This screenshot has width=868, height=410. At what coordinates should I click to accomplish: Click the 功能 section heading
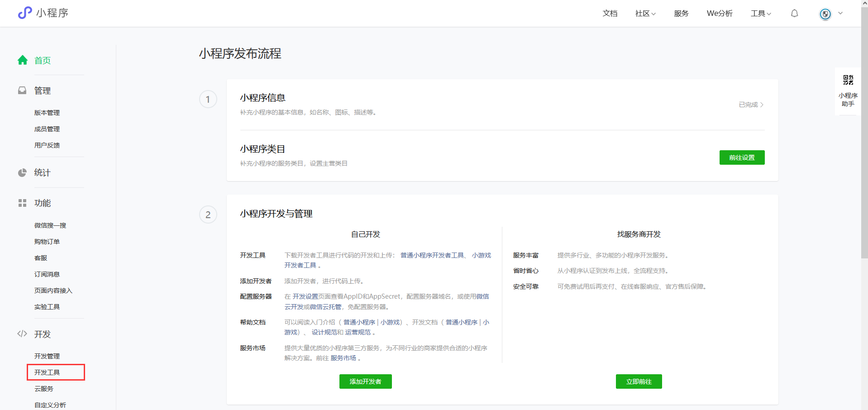coord(43,203)
